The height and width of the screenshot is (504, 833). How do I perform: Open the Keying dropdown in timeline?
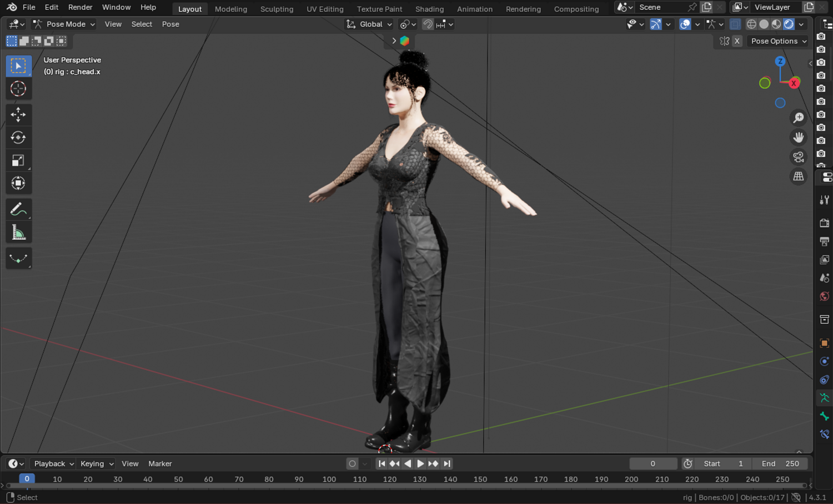(97, 464)
